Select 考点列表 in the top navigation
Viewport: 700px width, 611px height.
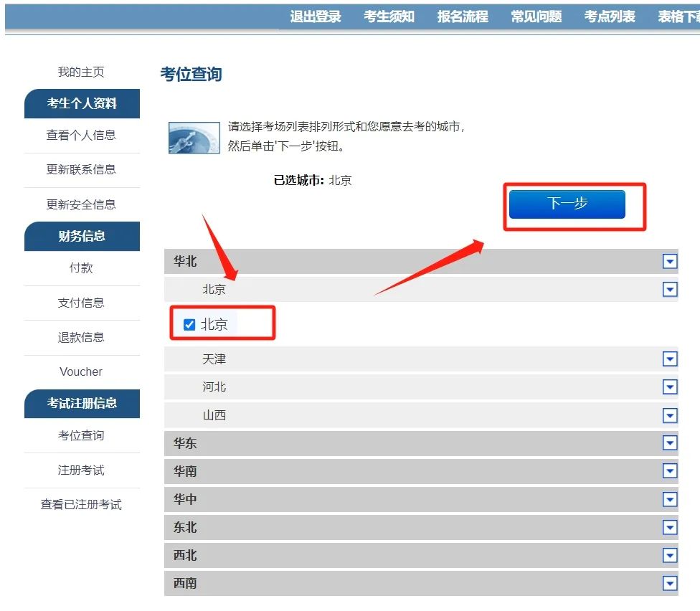(x=609, y=16)
